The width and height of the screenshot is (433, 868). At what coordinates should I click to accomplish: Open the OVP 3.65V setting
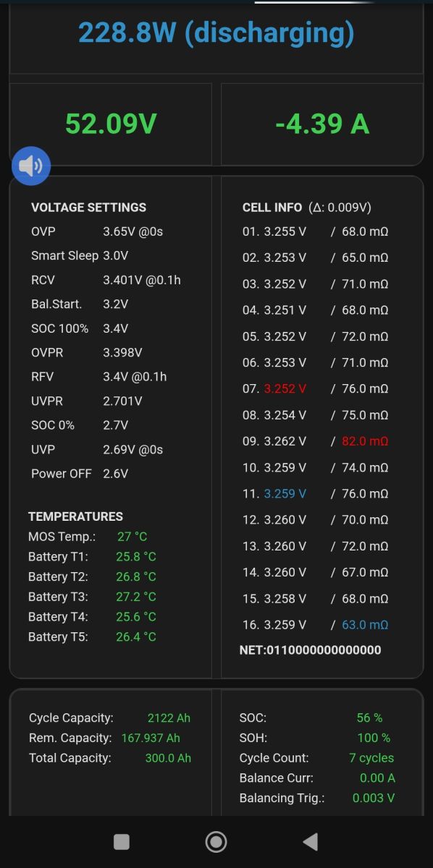click(97, 231)
